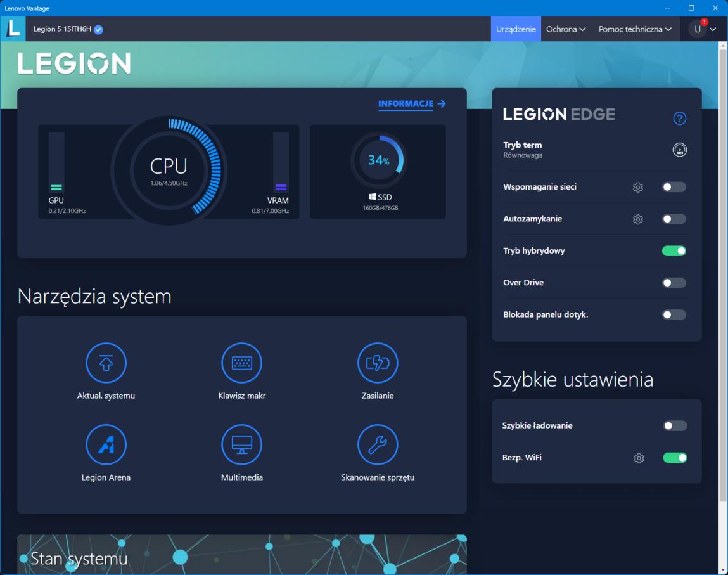The width and height of the screenshot is (728, 575).
Task: Open the Multimedia monitor icon
Action: pyautogui.click(x=241, y=445)
